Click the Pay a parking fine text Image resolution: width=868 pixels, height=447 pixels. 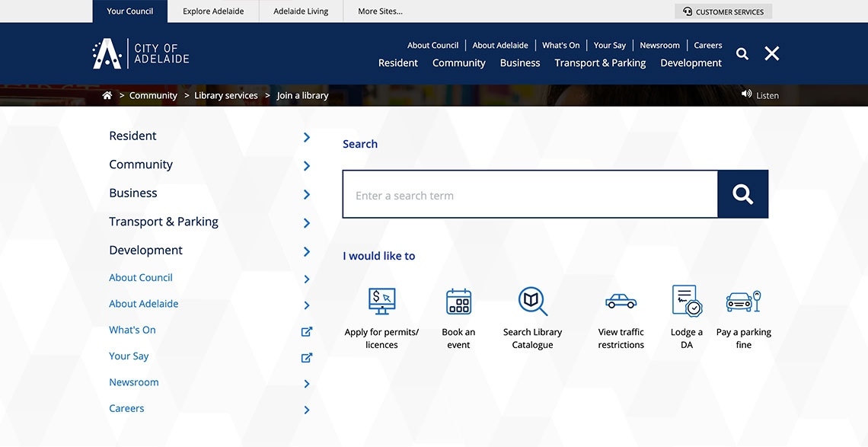[x=743, y=338]
